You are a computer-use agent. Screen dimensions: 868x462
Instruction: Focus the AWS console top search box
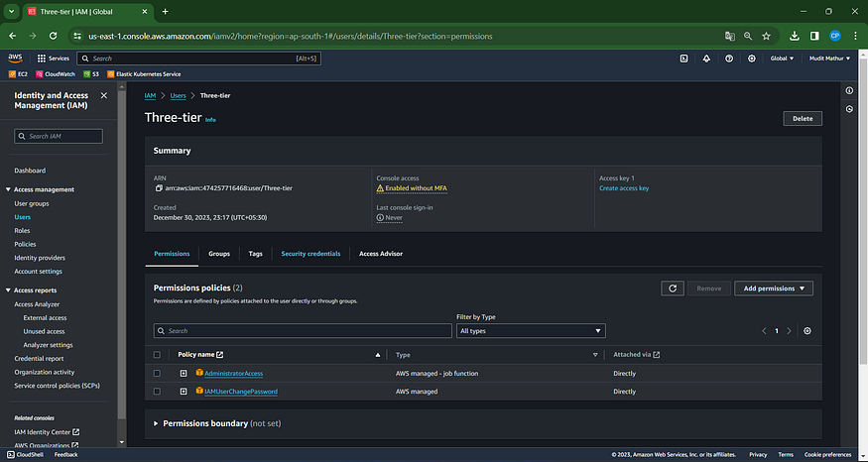click(x=198, y=58)
